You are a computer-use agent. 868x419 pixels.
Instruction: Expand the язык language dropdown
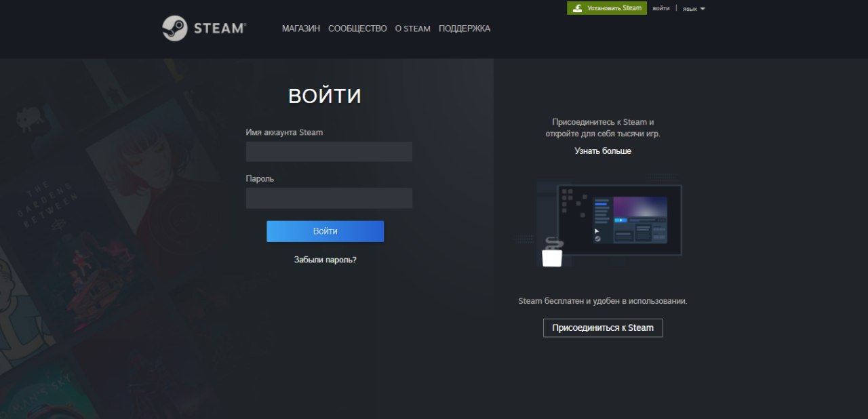tap(694, 9)
